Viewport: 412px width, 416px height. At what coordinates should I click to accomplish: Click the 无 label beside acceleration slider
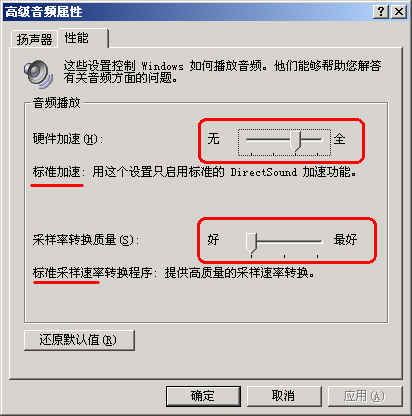tap(214, 138)
